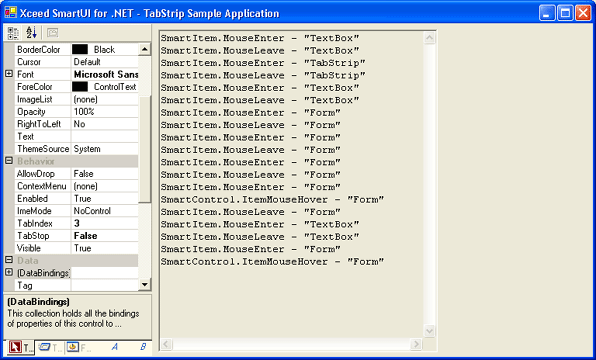The width and height of the screenshot is (596, 360).
Task: Select the Cursor property row
Action: [x=76, y=62]
